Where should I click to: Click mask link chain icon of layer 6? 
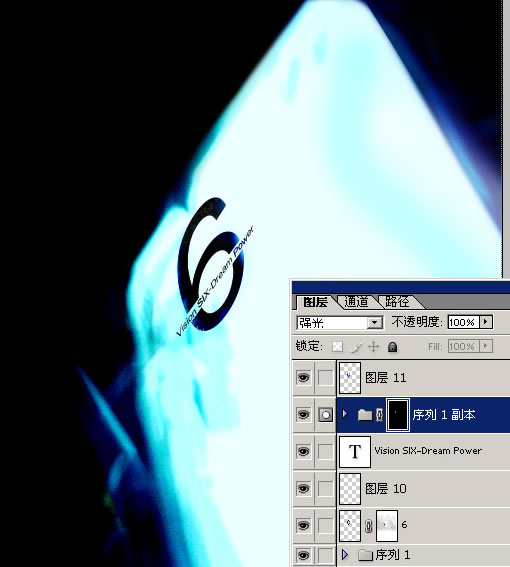[x=369, y=526]
